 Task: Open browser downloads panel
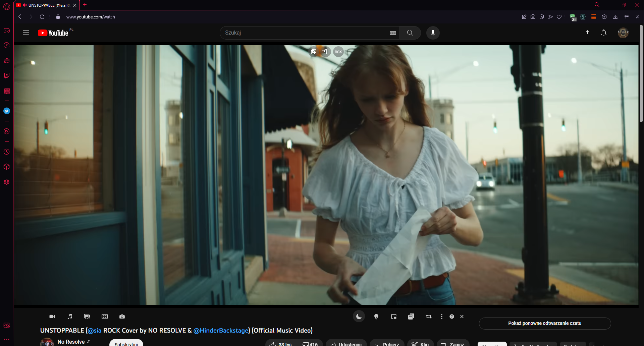coord(615,17)
